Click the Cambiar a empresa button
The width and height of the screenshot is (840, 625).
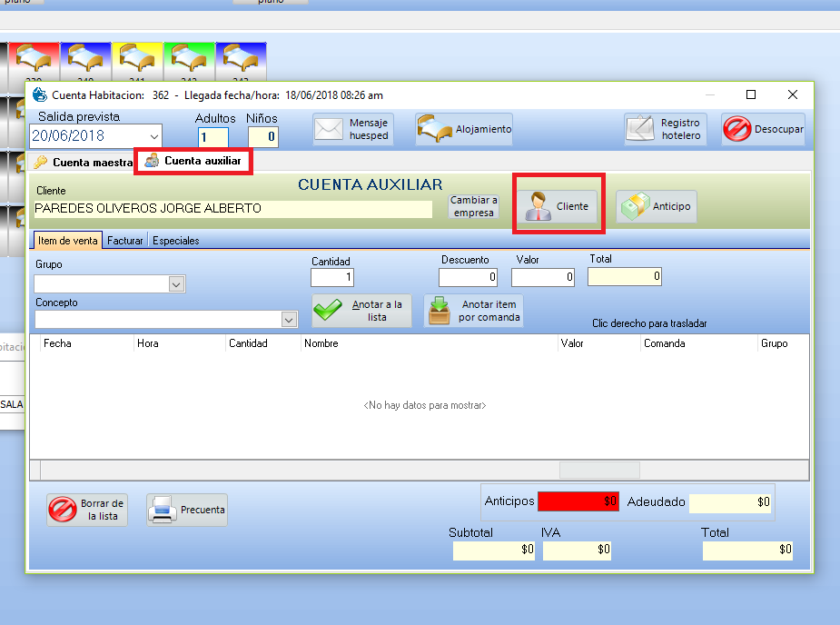(x=473, y=206)
